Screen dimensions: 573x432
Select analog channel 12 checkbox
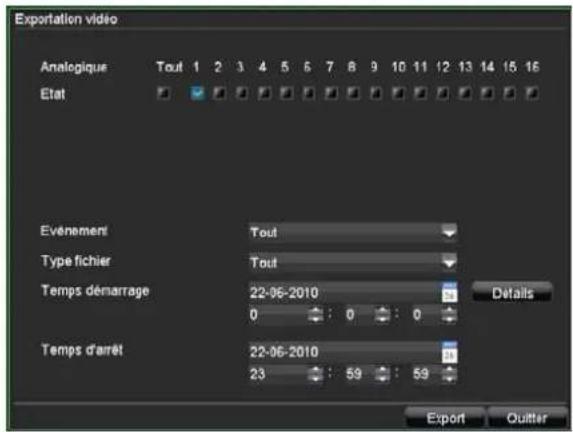[x=443, y=93]
